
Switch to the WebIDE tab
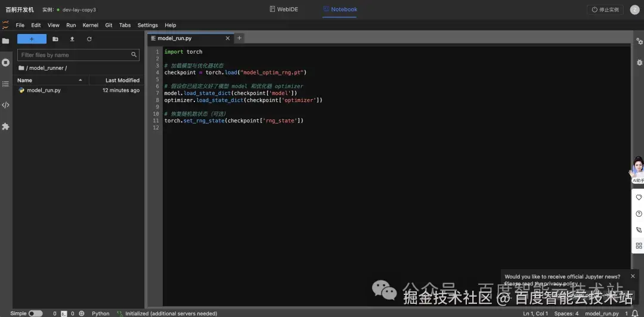(284, 9)
